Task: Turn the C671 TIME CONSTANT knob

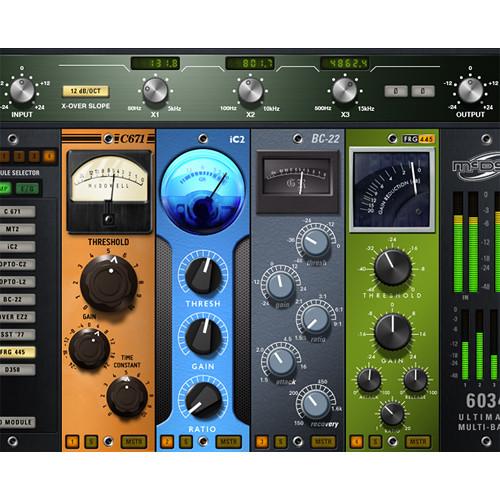Action: (127, 396)
